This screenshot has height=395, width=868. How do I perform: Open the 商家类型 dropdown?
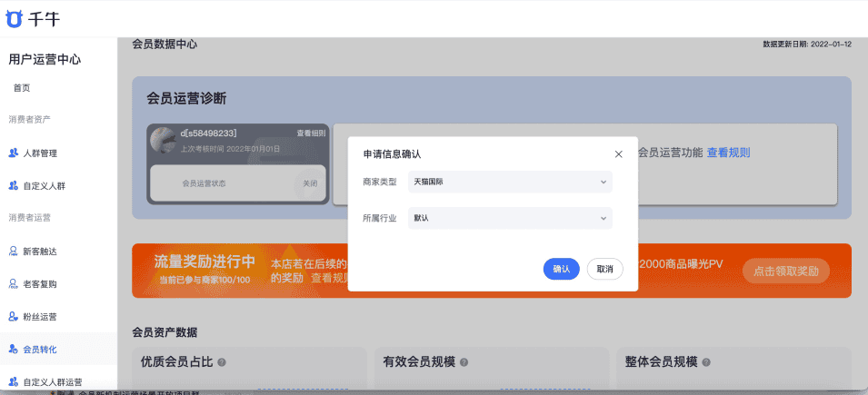pos(510,182)
